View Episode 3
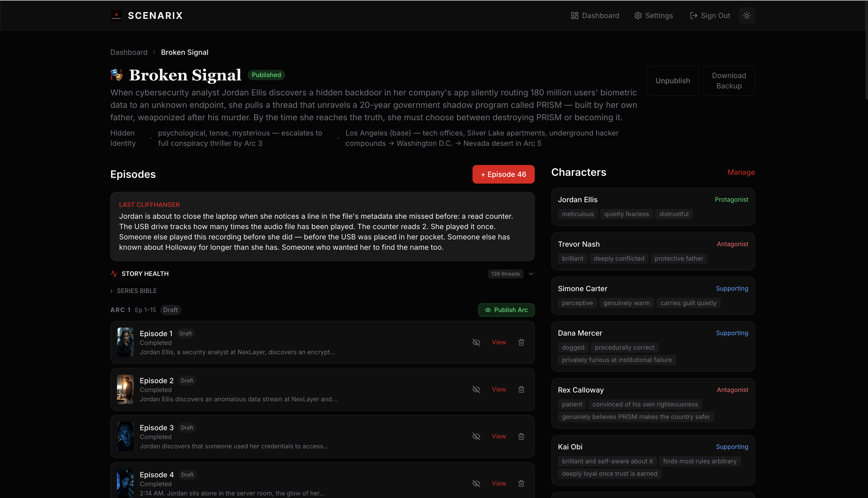 499,436
